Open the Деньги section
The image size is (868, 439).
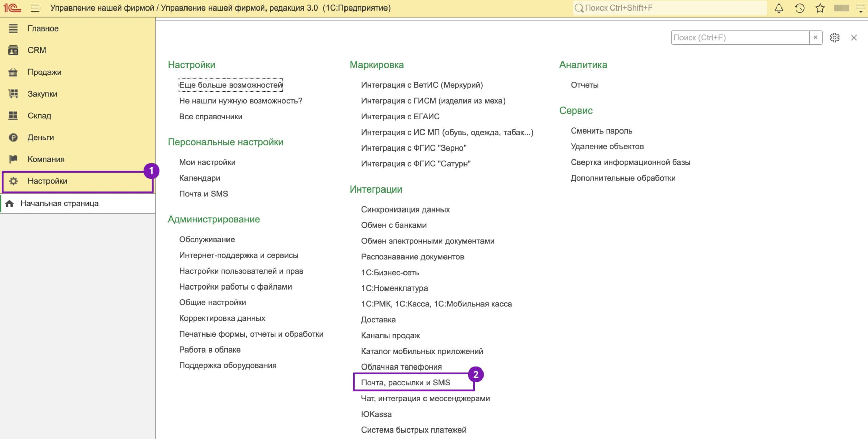41,137
